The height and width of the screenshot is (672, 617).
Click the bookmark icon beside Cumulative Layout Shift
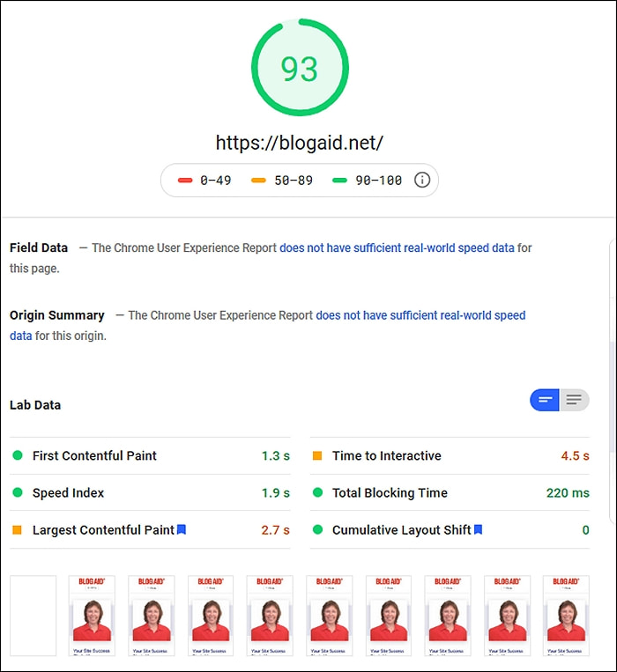click(478, 529)
